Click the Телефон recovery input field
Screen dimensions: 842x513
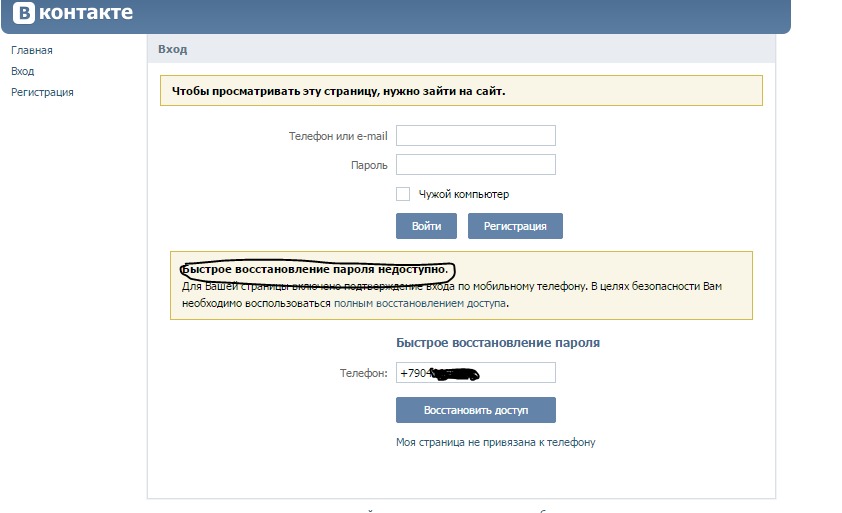[476, 373]
